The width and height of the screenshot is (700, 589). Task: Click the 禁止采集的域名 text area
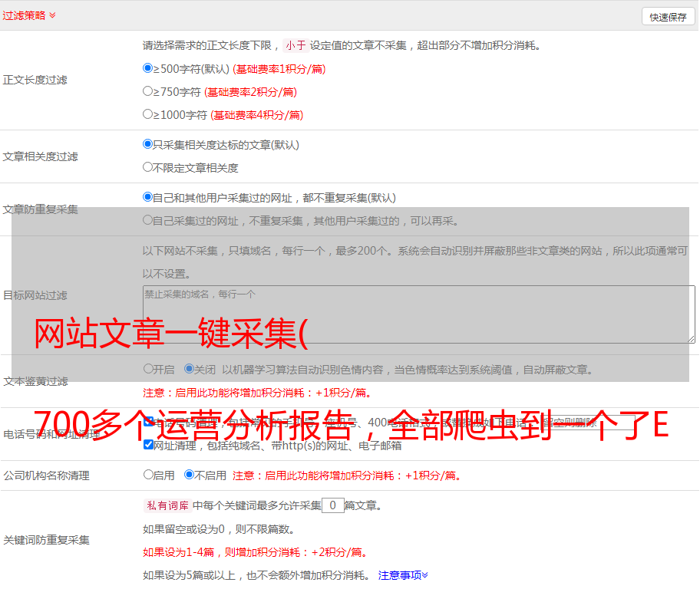click(419, 314)
